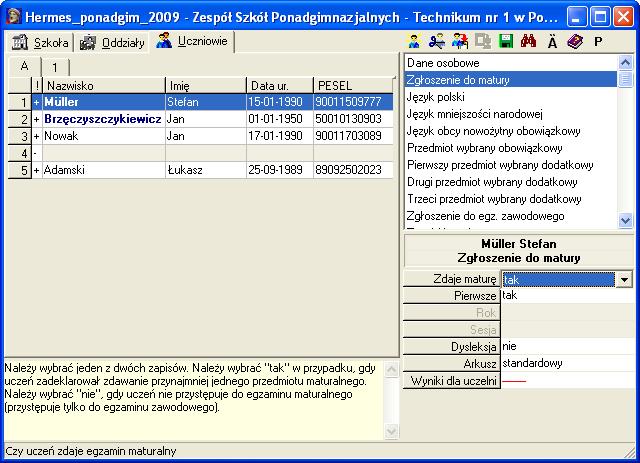Select Język mniejszości narodowej in the list

click(511, 114)
